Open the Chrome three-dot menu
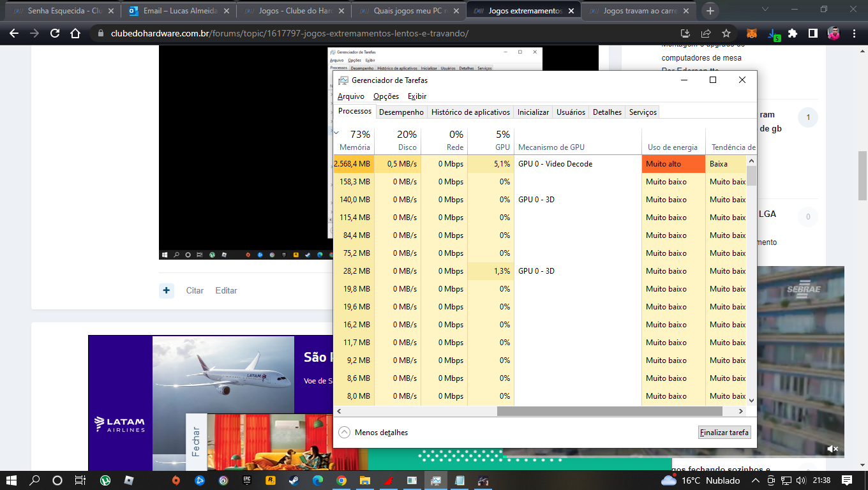 coord(854,34)
